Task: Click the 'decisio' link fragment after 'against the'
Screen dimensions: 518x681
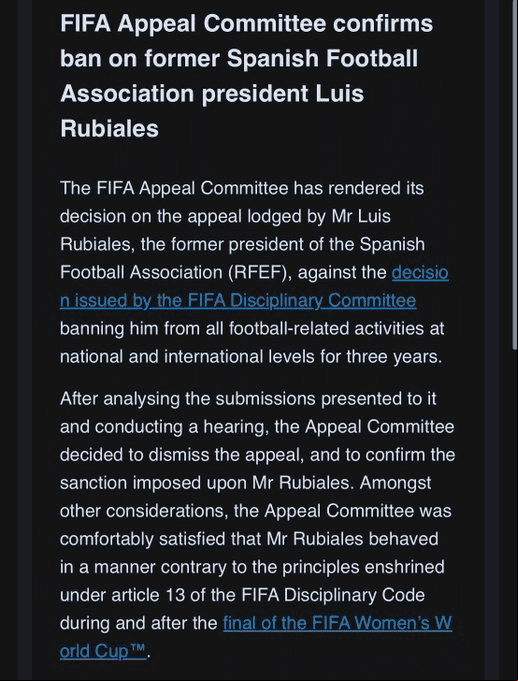Action: (420, 273)
